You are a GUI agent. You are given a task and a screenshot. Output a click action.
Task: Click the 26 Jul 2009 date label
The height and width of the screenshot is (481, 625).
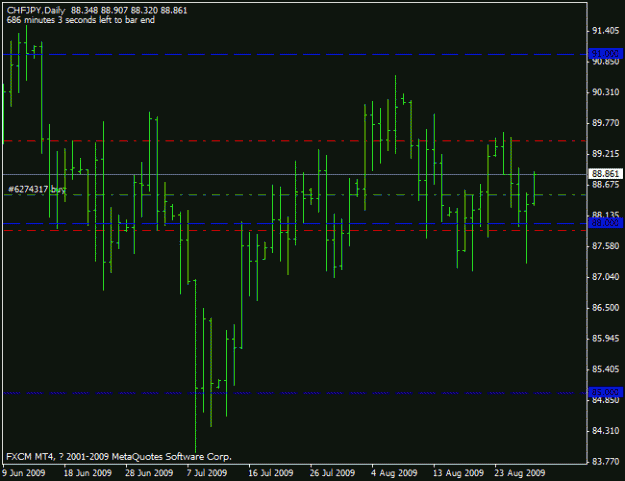pos(332,473)
